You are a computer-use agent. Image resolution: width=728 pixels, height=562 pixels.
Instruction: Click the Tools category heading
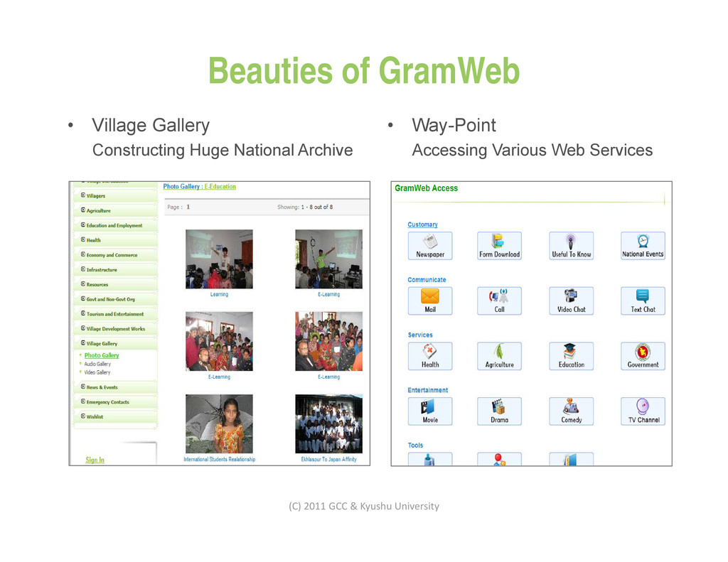pos(415,445)
